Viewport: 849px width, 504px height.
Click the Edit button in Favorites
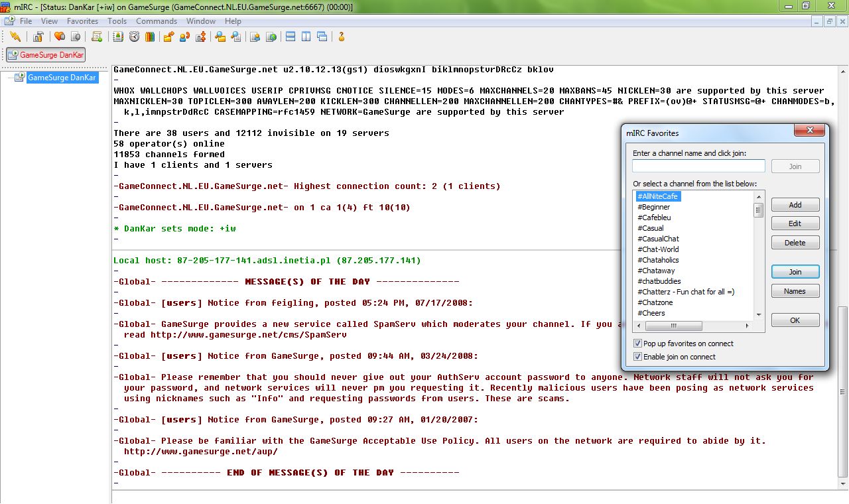795,223
